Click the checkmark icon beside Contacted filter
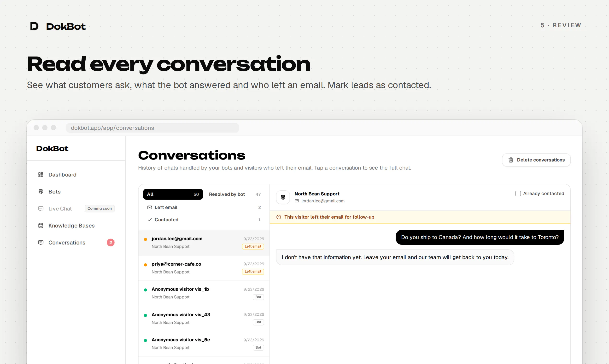609x364 pixels. (x=150, y=220)
